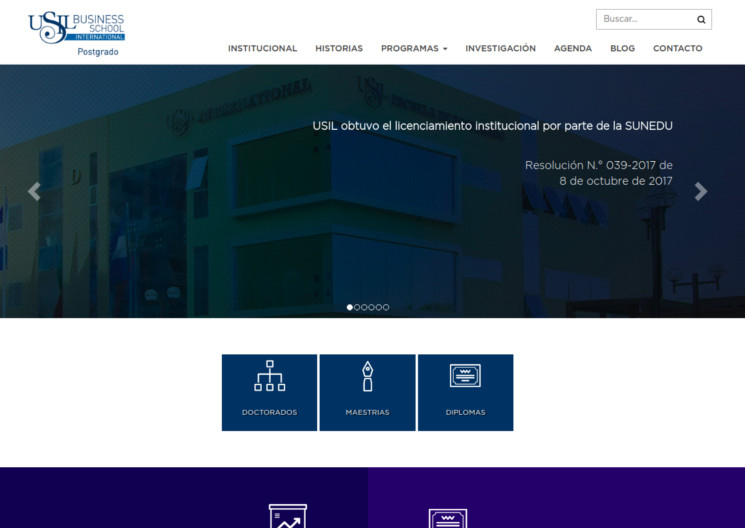Open the Doctorados label link
745x528 pixels.
pos(269,413)
